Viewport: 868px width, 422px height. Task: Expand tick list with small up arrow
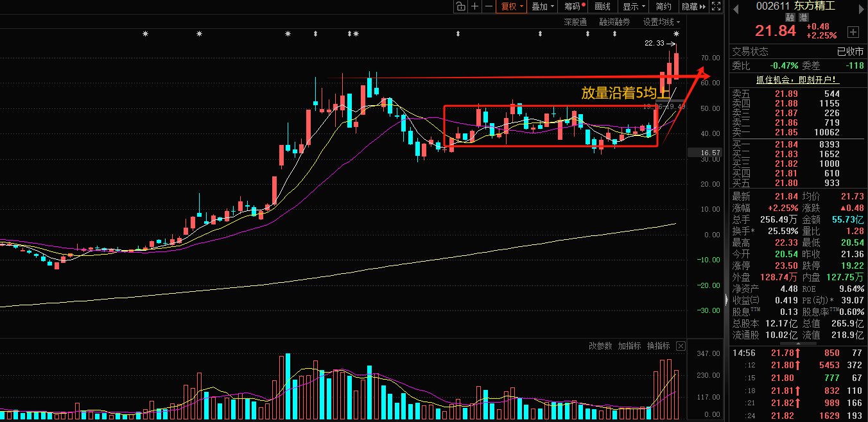(798, 344)
